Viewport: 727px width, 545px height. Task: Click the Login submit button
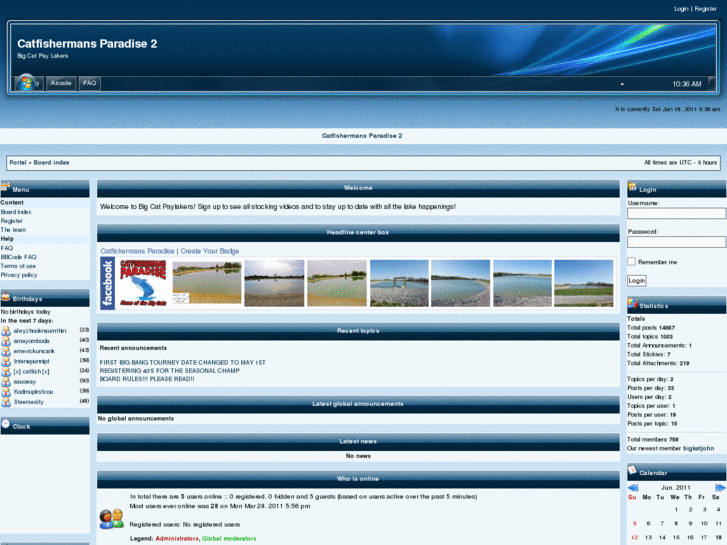(x=637, y=281)
